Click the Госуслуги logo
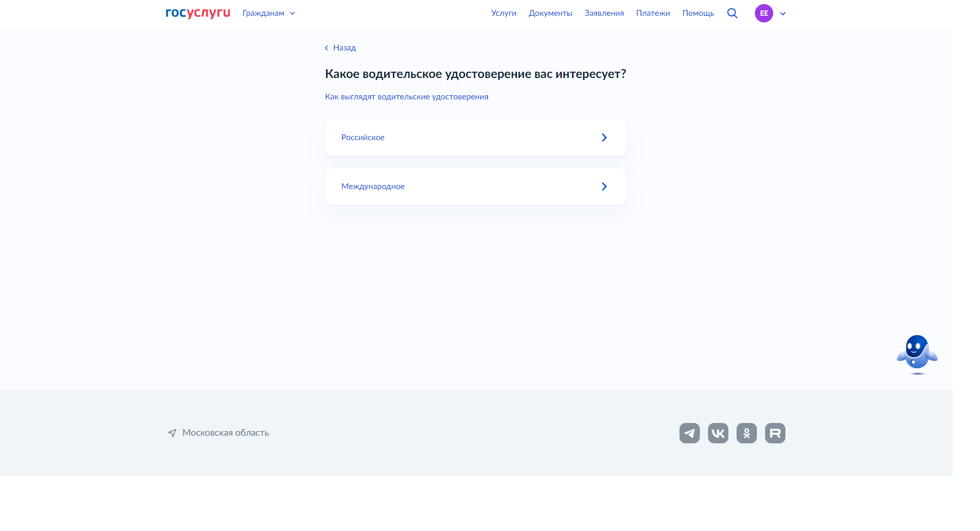This screenshot has width=980, height=531. tap(197, 13)
